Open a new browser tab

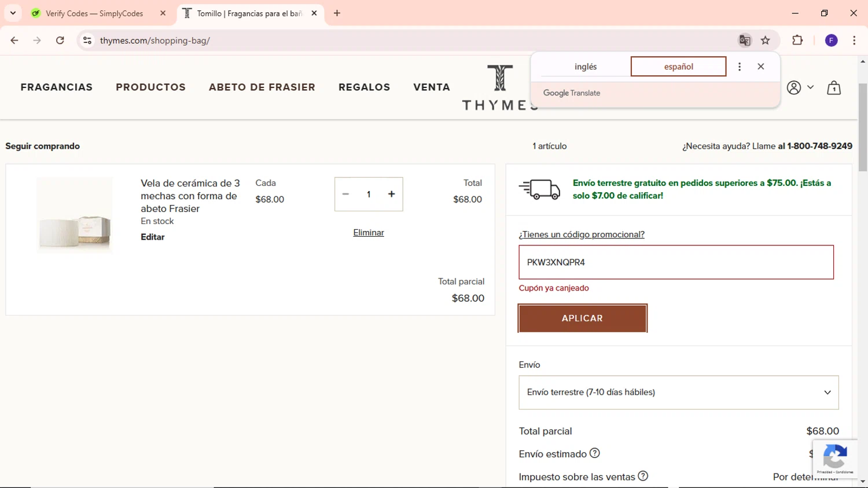pos(337,13)
